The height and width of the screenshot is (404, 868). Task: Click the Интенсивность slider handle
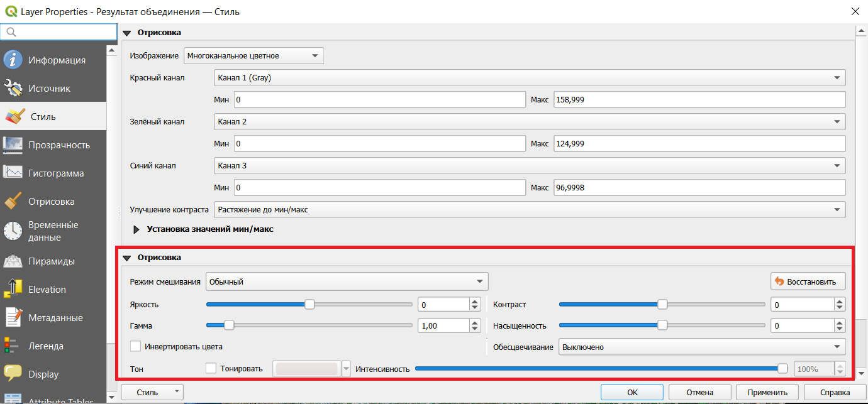pyautogui.click(x=782, y=369)
